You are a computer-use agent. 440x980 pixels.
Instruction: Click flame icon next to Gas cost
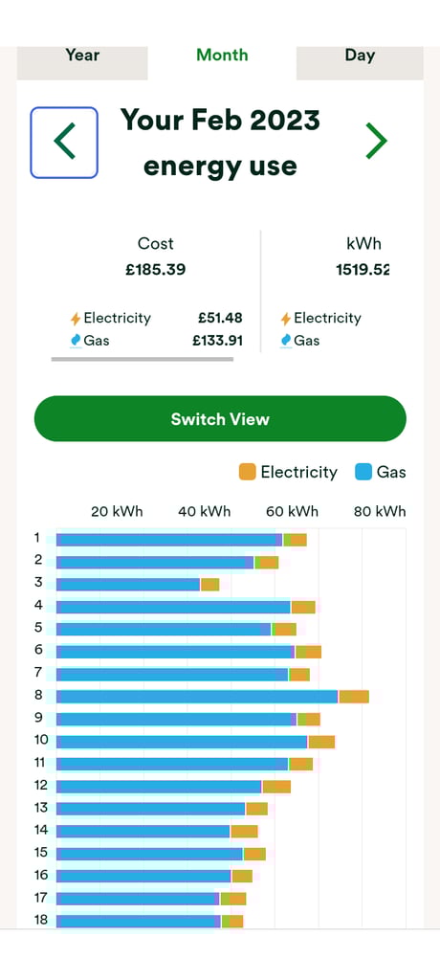tap(76, 341)
